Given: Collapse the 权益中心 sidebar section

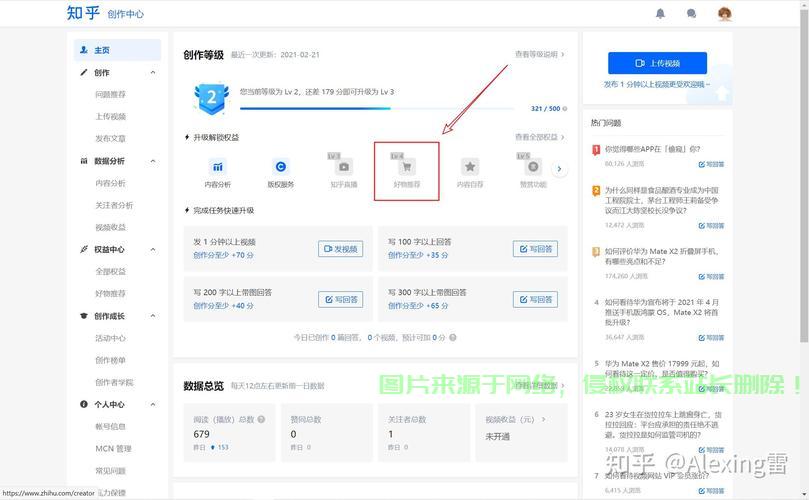Looking at the screenshot, I should pos(153,249).
